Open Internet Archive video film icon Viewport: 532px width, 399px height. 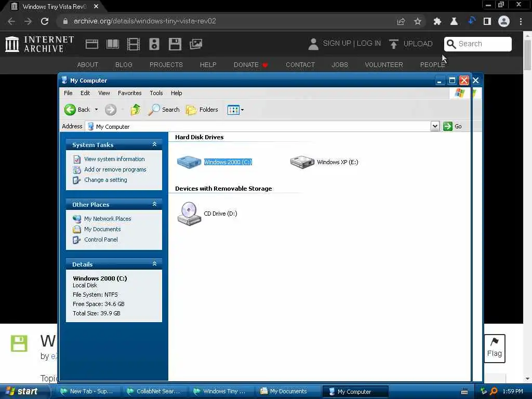[134, 44]
